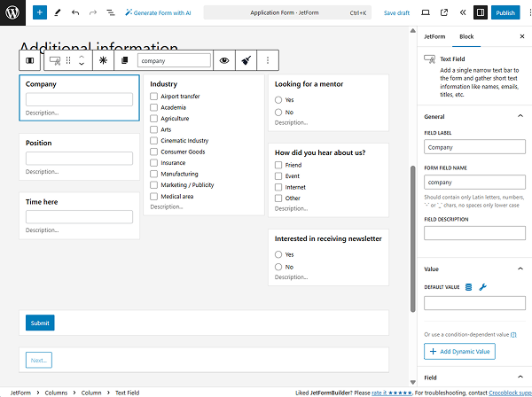Select No for receiving newsletter
This screenshot has width=532, height=397.
coord(278,267)
